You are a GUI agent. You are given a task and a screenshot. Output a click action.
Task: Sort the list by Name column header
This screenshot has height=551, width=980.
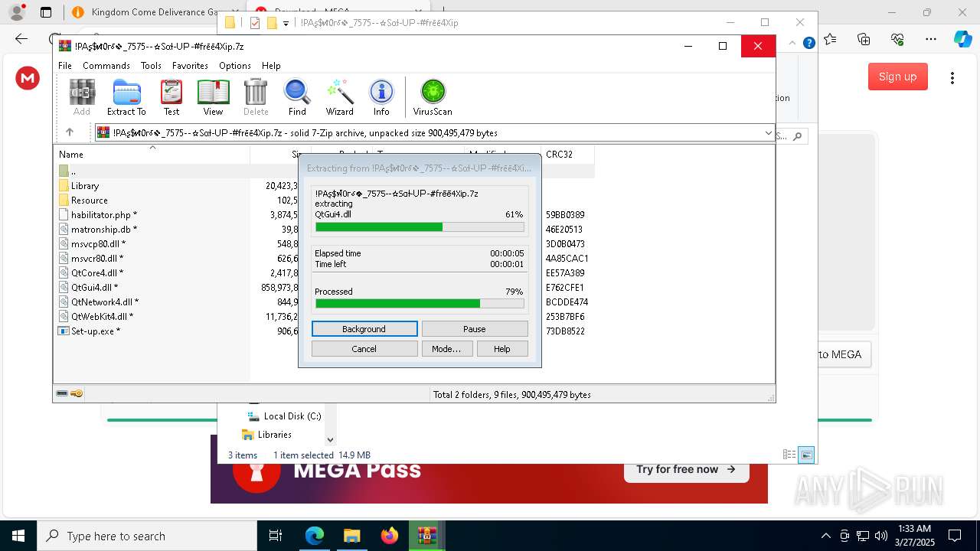152,154
